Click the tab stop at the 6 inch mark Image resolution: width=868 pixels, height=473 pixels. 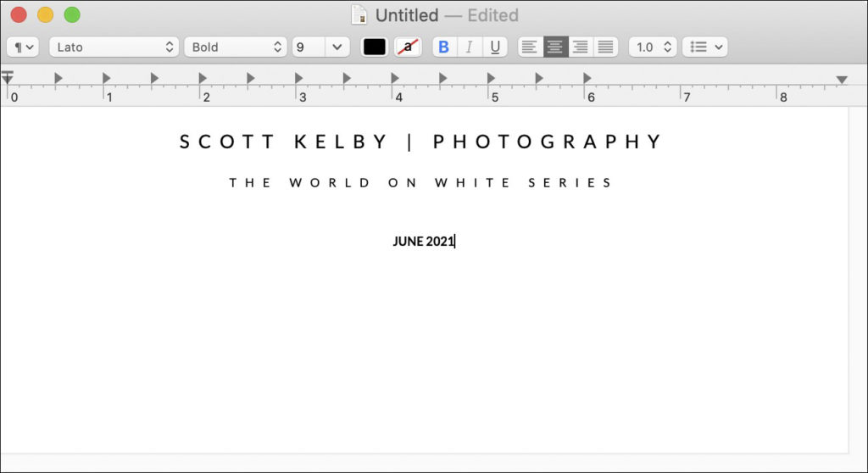coord(587,78)
